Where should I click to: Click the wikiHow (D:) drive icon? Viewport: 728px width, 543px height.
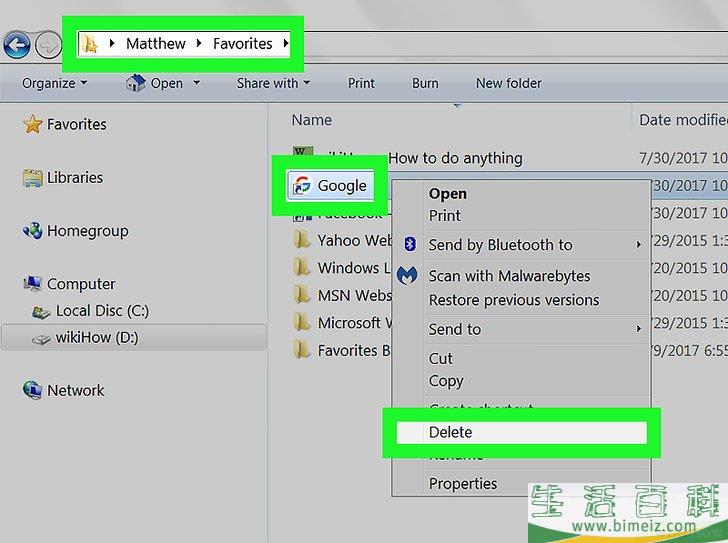pos(41,339)
